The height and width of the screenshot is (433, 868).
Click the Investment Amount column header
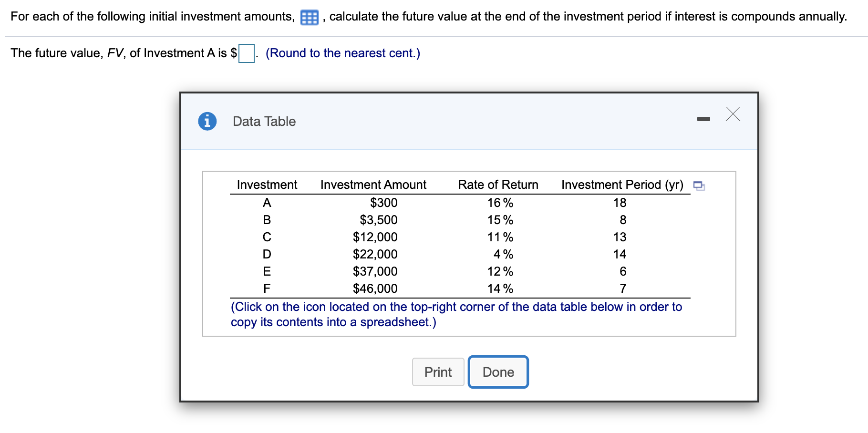click(373, 185)
